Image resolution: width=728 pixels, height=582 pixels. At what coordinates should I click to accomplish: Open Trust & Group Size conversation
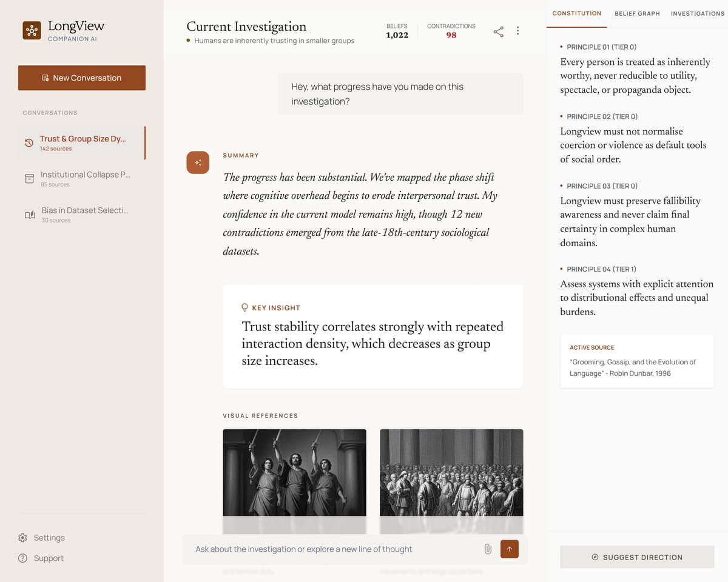(x=82, y=143)
